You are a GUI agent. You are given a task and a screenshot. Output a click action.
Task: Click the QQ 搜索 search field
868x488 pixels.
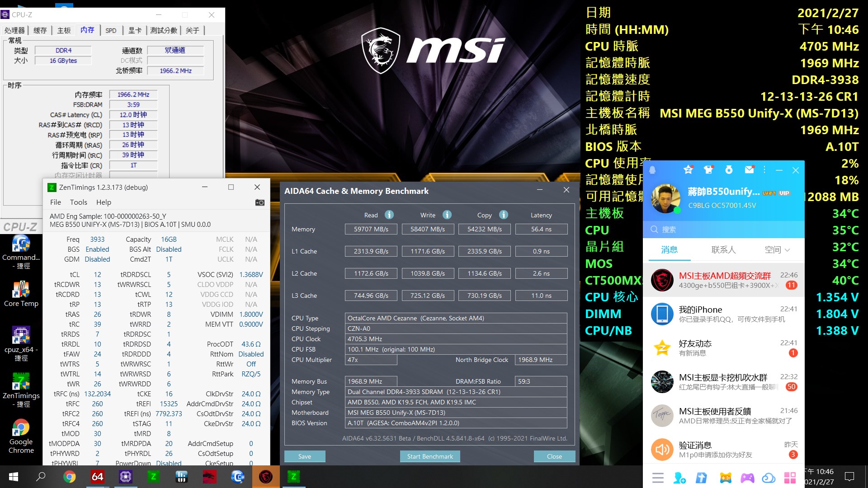[723, 230]
